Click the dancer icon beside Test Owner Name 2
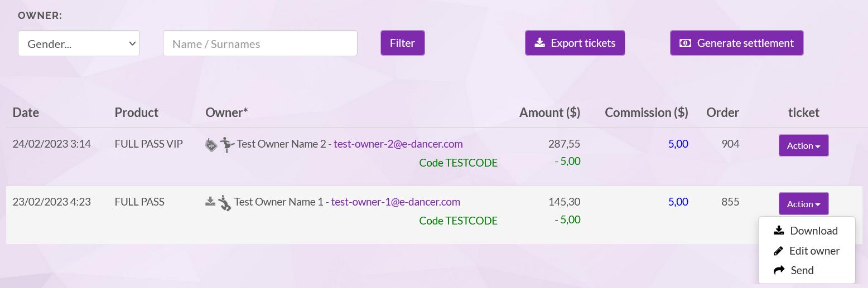868x288 pixels. pyautogui.click(x=227, y=145)
